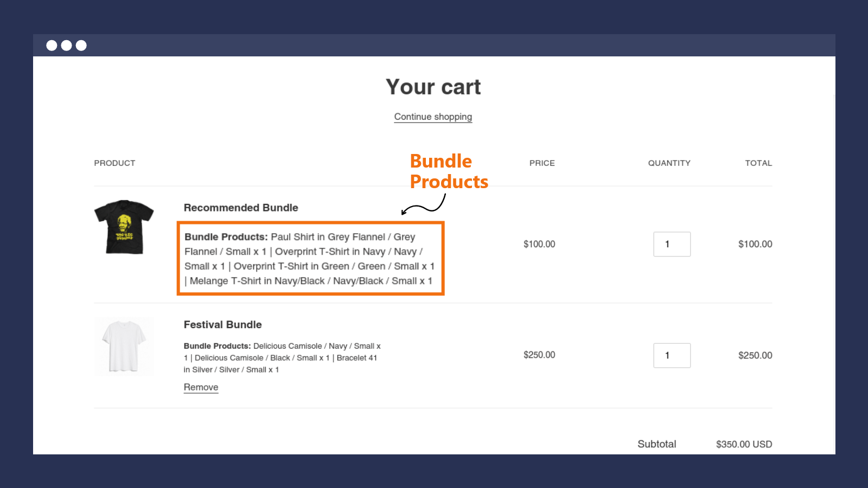Click the rightmost window control dot

click(x=81, y=45)
